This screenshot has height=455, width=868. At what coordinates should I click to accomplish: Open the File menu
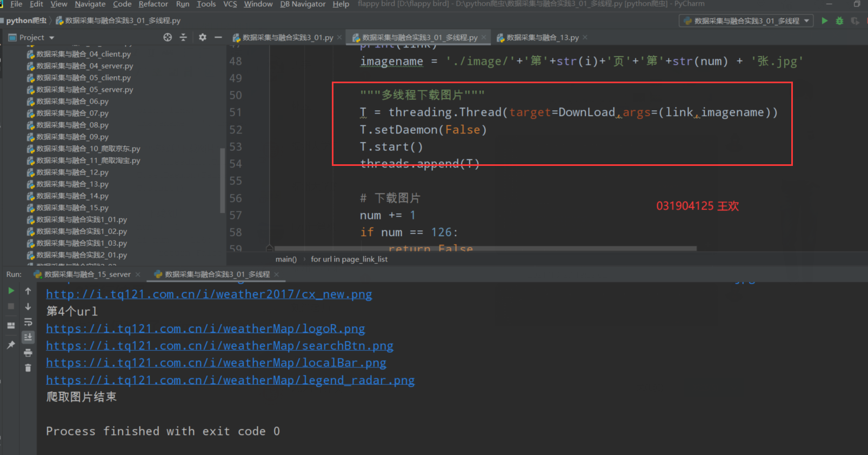pyautogui.click(x=16, y=4)
